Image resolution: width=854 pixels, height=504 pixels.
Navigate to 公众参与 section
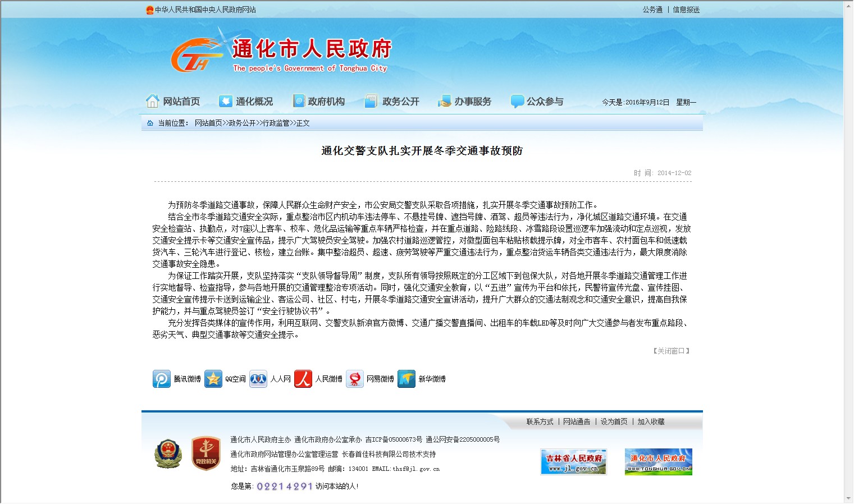(x=537, y=102)
